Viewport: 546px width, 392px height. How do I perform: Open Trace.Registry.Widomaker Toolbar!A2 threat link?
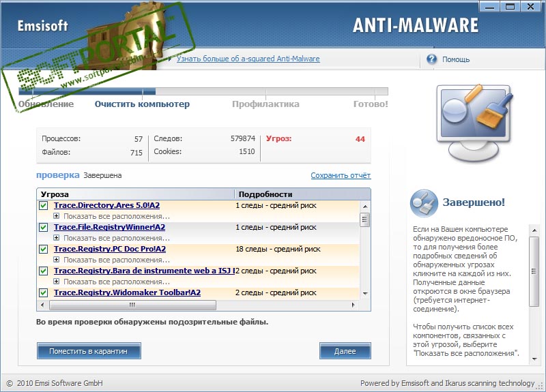127,292
